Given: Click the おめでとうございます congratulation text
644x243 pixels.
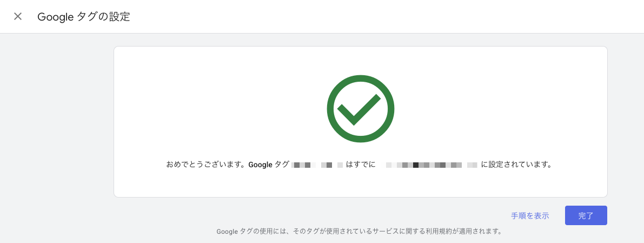Looking at the screenshot, I should [x=206, y=165].
